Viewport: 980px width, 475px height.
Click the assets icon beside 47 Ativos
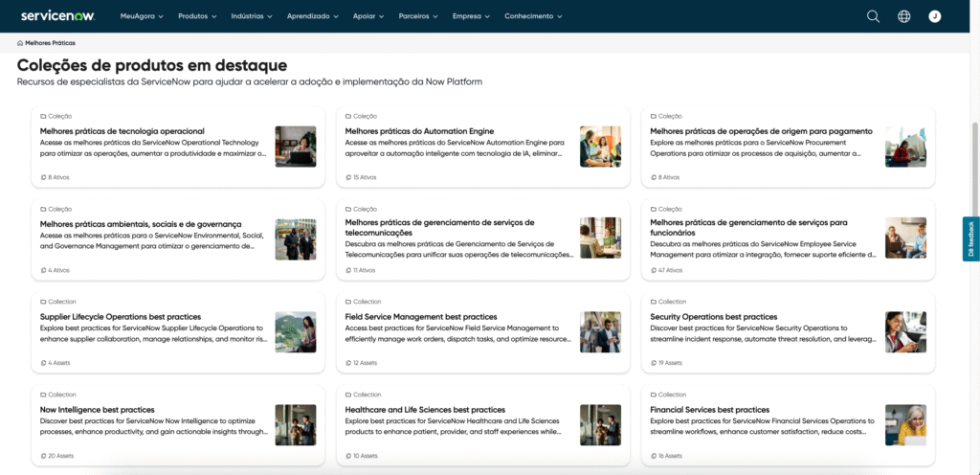point(653,271)
